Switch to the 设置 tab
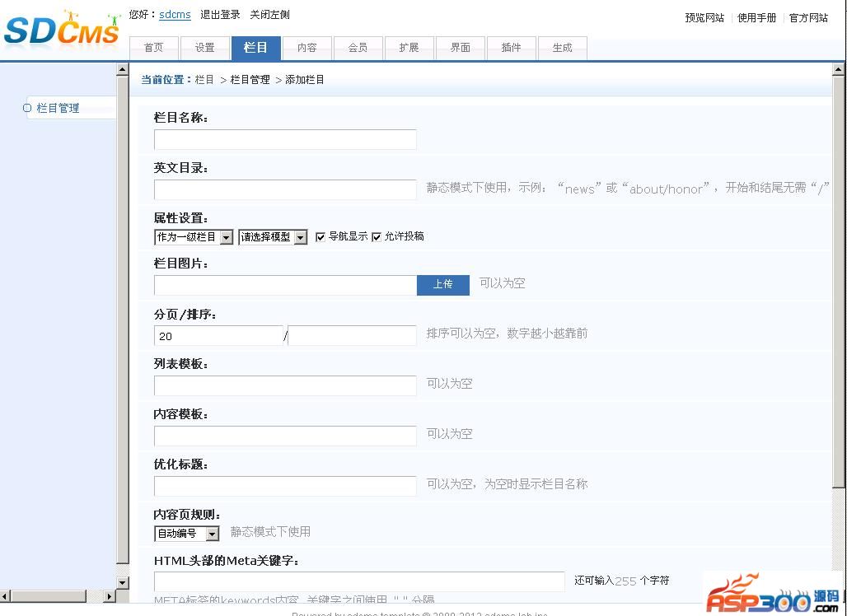 coord(204,48)
